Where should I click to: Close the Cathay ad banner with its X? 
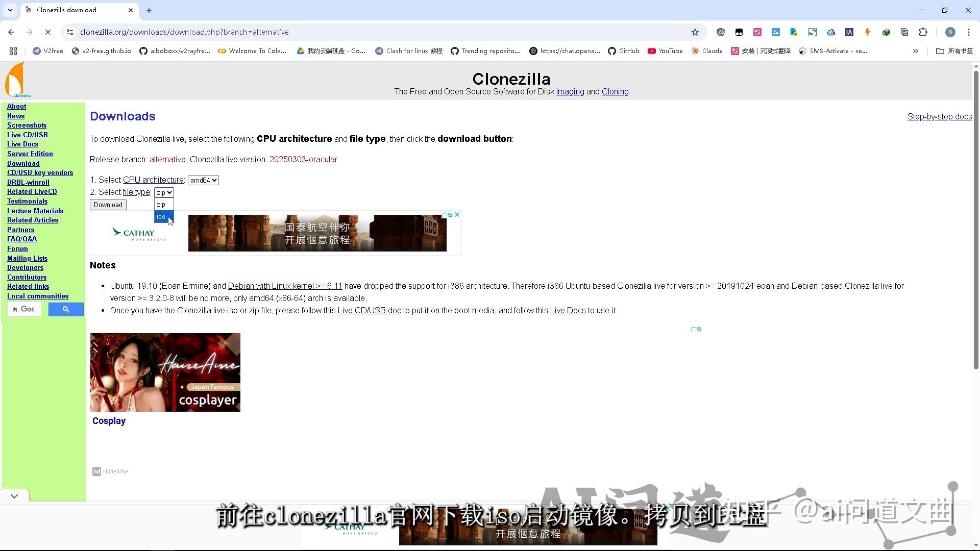click(x=457, y=214)
